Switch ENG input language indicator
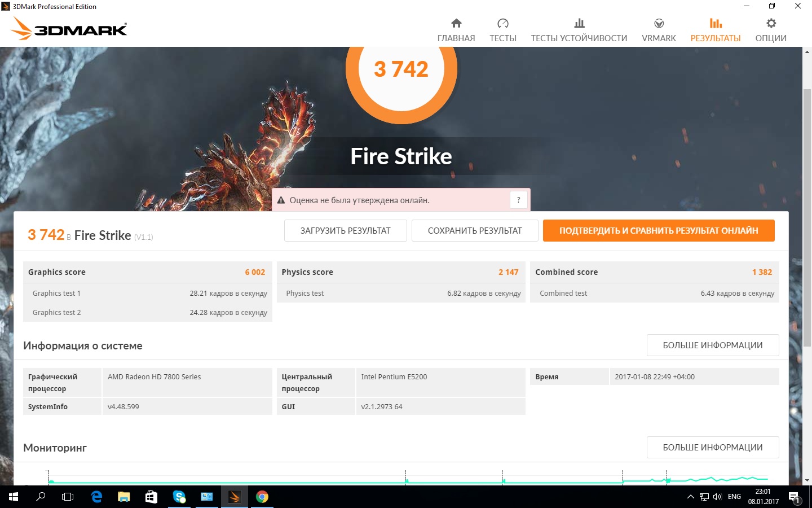This screenshot has height=508, width=812. pyautogui.click(x=734, y=497)
